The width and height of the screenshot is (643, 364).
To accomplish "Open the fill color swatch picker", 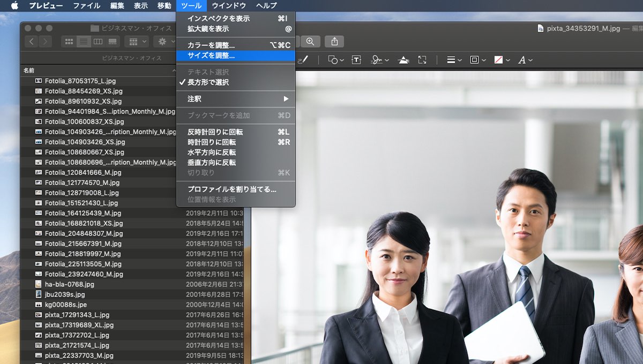I will tap(502, 60).
